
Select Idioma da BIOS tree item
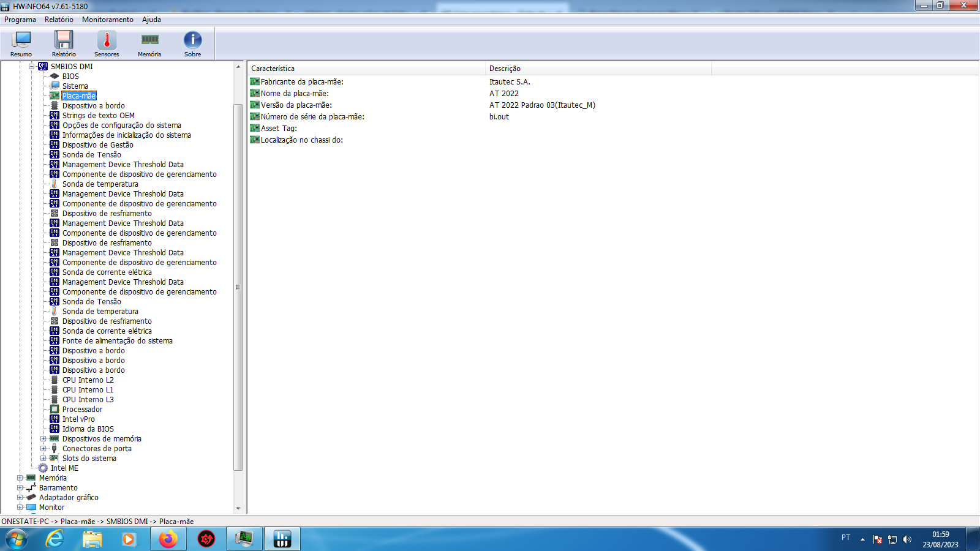(x=88, y=429)
